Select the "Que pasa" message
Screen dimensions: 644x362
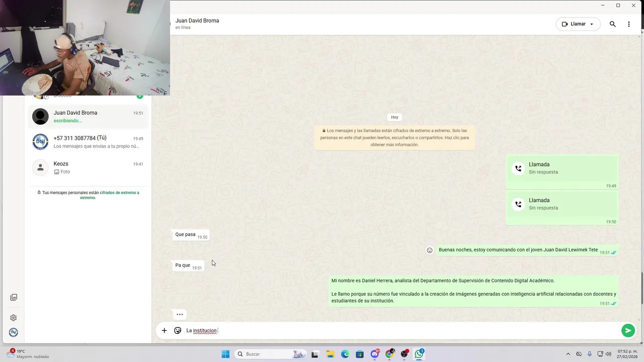click(x=191, y=235)
